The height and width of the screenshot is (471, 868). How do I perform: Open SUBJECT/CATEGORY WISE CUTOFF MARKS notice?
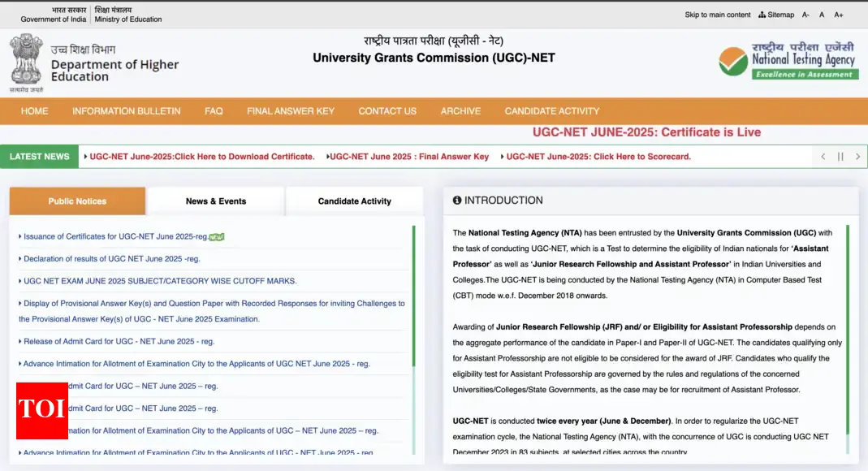(160, 281)
